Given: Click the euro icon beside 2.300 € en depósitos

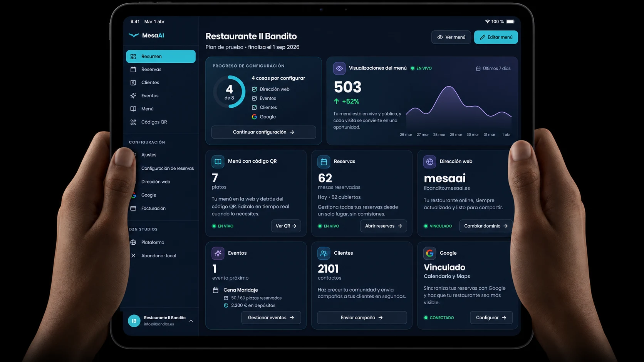Looking at the screenshot, I should pos(226,305).
